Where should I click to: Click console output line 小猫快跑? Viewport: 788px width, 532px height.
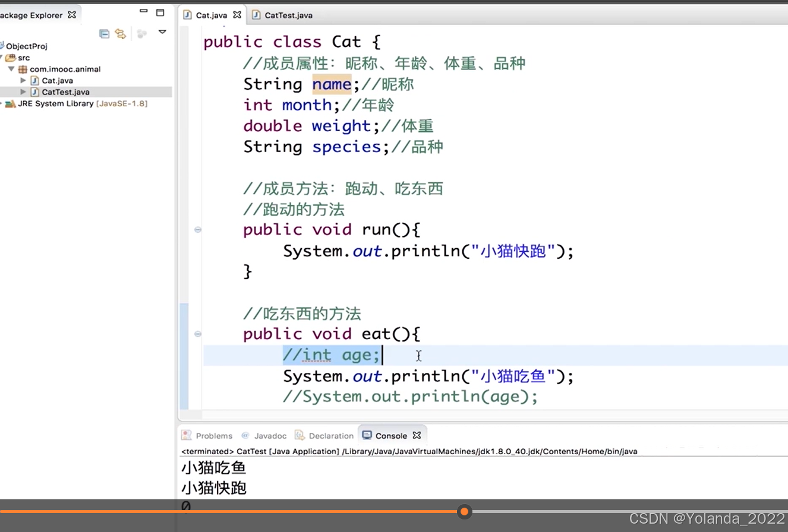[x=214, y=489]
